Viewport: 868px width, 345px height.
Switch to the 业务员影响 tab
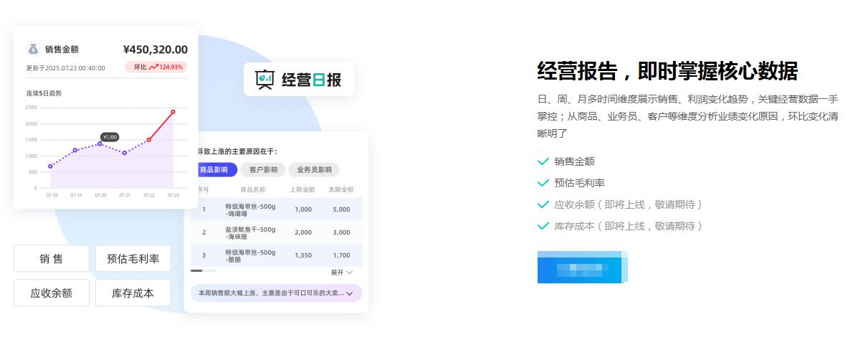pos(314,170)
